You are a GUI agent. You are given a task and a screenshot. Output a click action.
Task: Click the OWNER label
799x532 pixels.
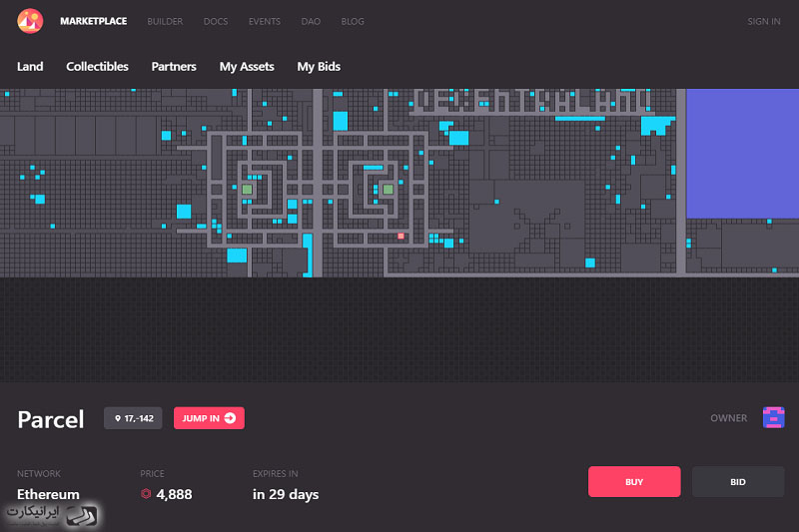point(729,418)
